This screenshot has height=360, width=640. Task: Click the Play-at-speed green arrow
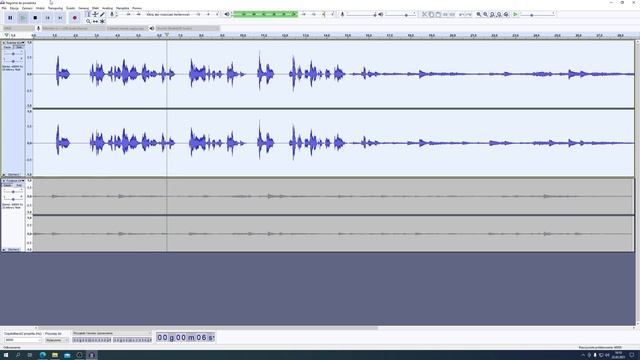click(516, 14)
